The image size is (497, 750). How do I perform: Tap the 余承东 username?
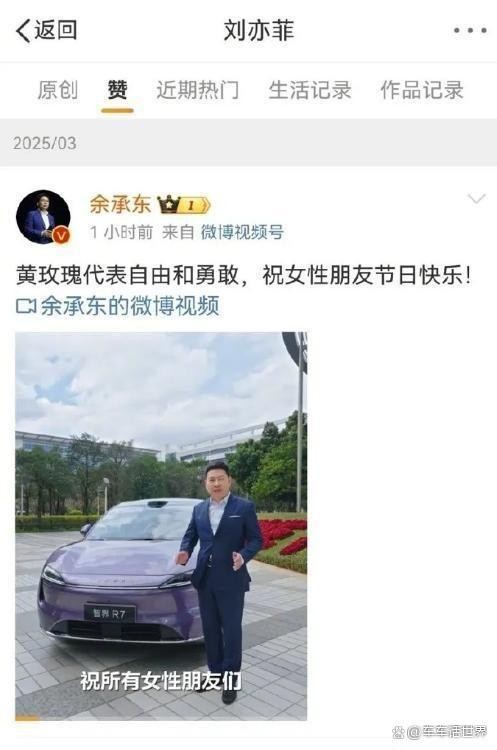click(120, 205)
